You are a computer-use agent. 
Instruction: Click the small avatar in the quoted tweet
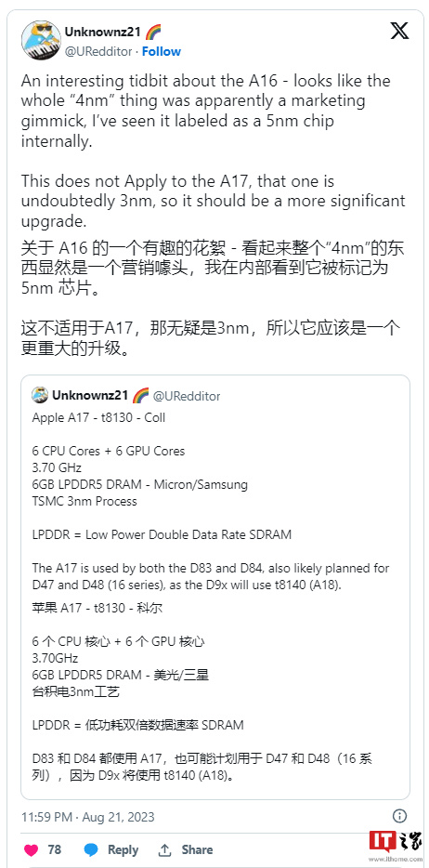pyautogui.click(x=40, y=395)
